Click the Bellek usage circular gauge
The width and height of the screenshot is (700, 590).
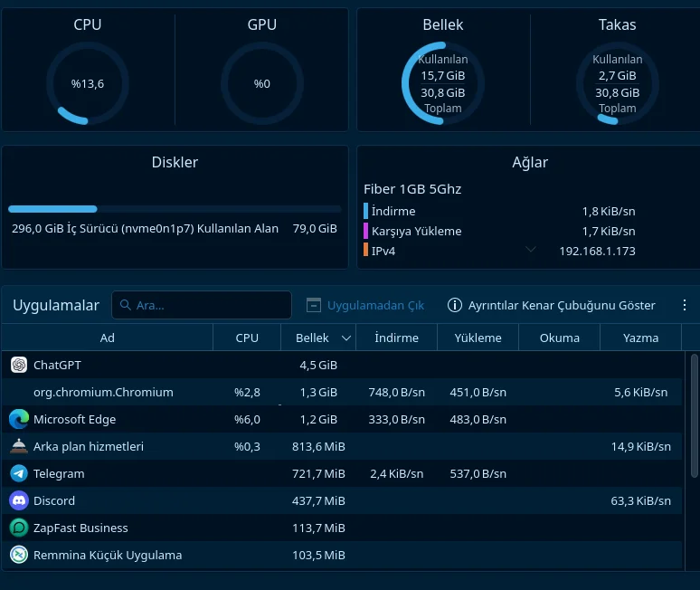pyautogui.click(x=443, y=83)
